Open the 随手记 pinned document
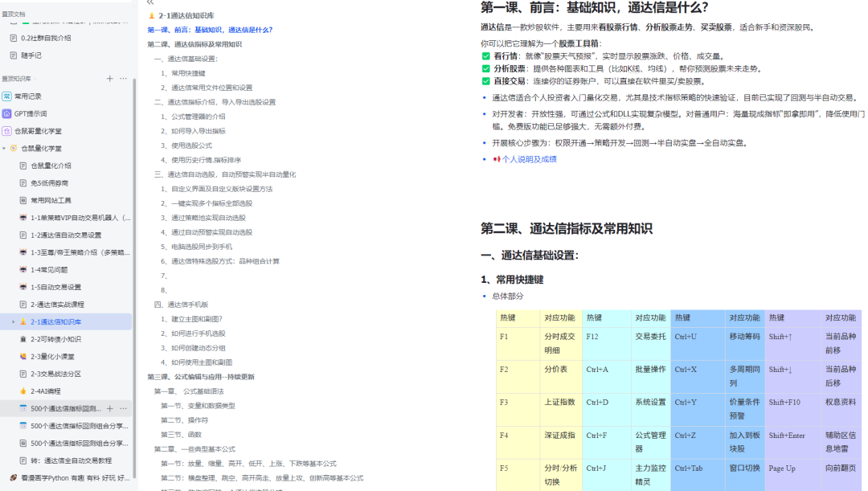The image size is (868, 491). click(31, 55)
